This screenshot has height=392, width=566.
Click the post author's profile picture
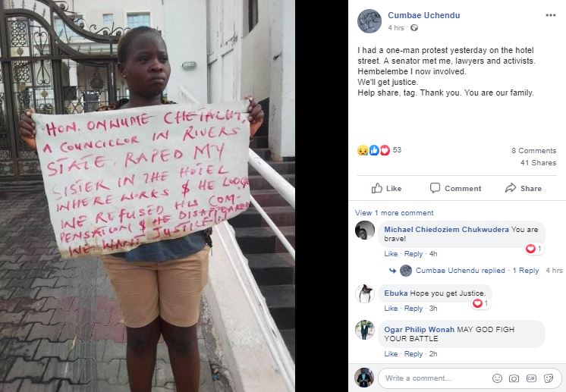click(369, 21)
